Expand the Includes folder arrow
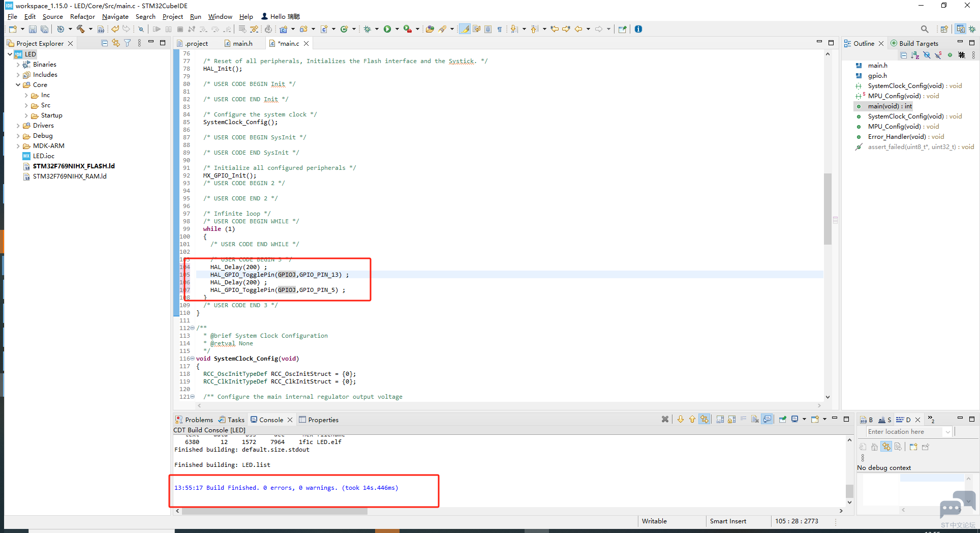Screen dimensions: 980x533 [x=18, y=75]
